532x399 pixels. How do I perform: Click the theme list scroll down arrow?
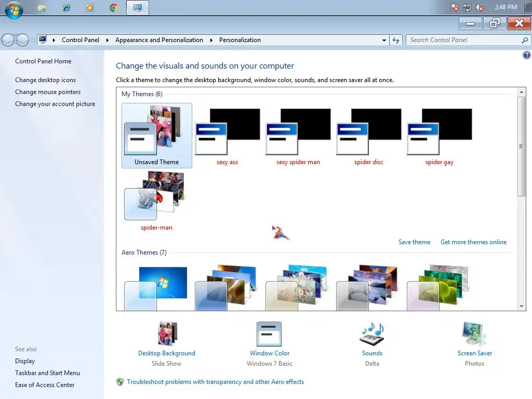(x=522, y=307)
